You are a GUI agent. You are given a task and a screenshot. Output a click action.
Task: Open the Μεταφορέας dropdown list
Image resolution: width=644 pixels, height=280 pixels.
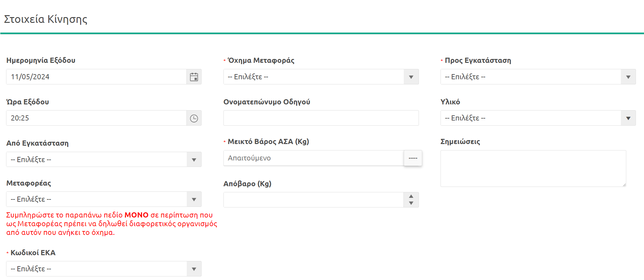(x=194, y=199)
